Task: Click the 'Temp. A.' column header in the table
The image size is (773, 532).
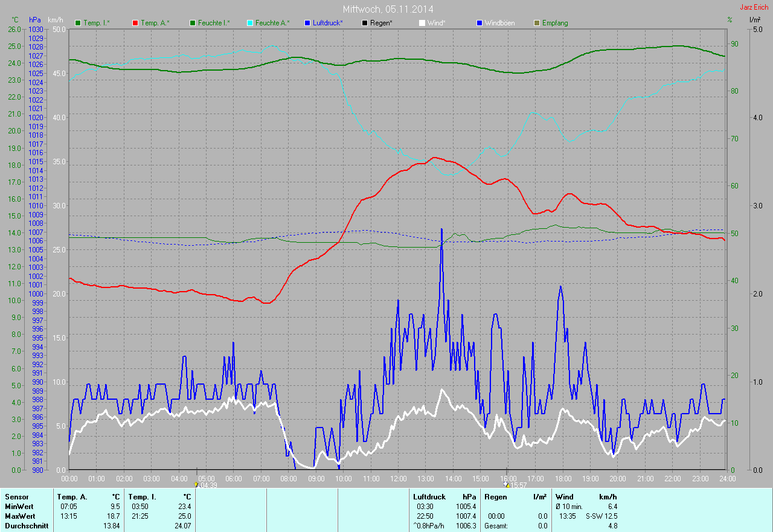Action: [72, 497]
